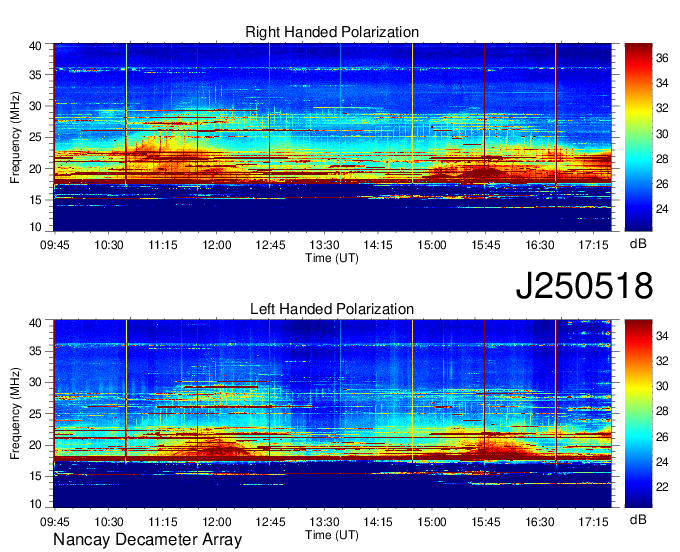Click the left-handed polarization spectrogram plot
Image resolution: width=680 pixels, height=552 pixels.
(x=332, y=414)
